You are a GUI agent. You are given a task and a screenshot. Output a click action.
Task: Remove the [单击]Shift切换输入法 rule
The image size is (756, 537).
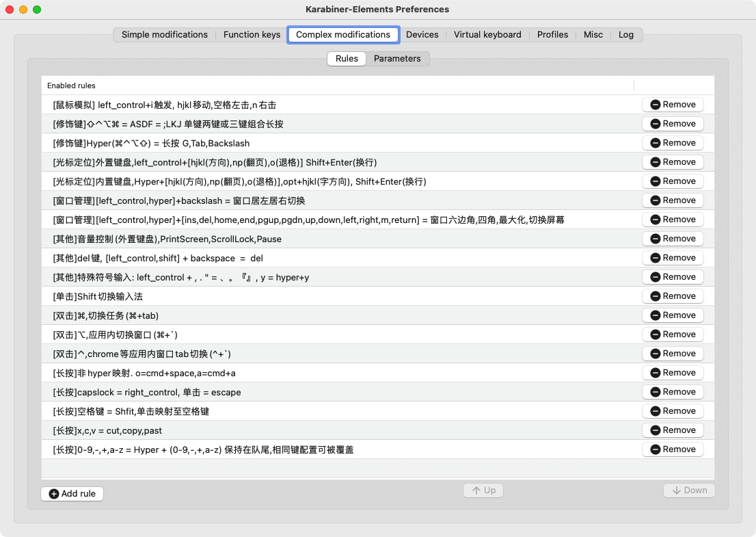[673, 296]
